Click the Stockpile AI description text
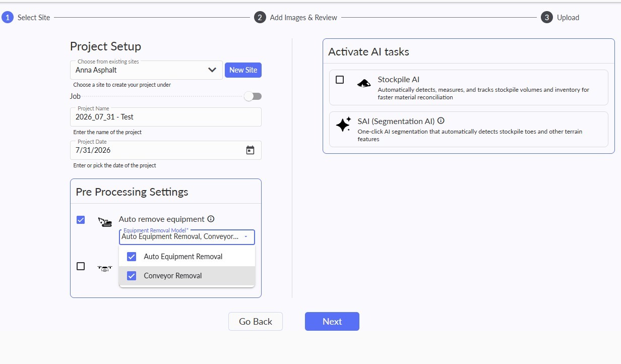The image size is (621, 364). tap(483, 94)
